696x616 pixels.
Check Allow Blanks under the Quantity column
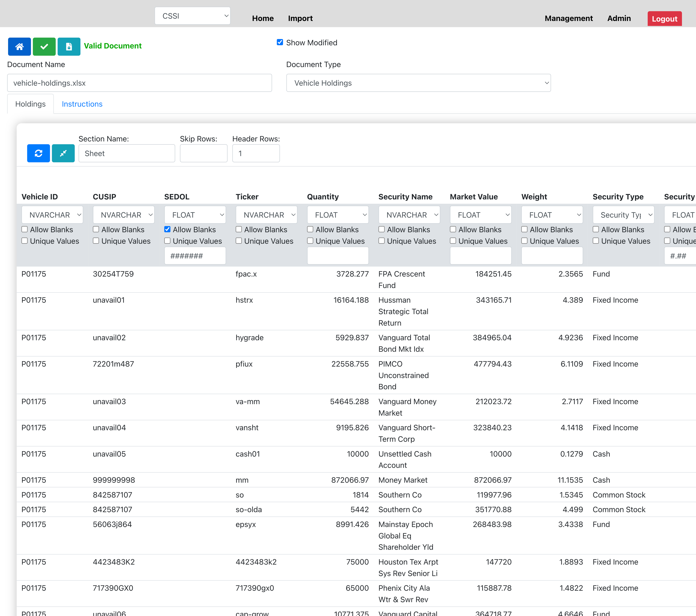click(x=310, y=229)
